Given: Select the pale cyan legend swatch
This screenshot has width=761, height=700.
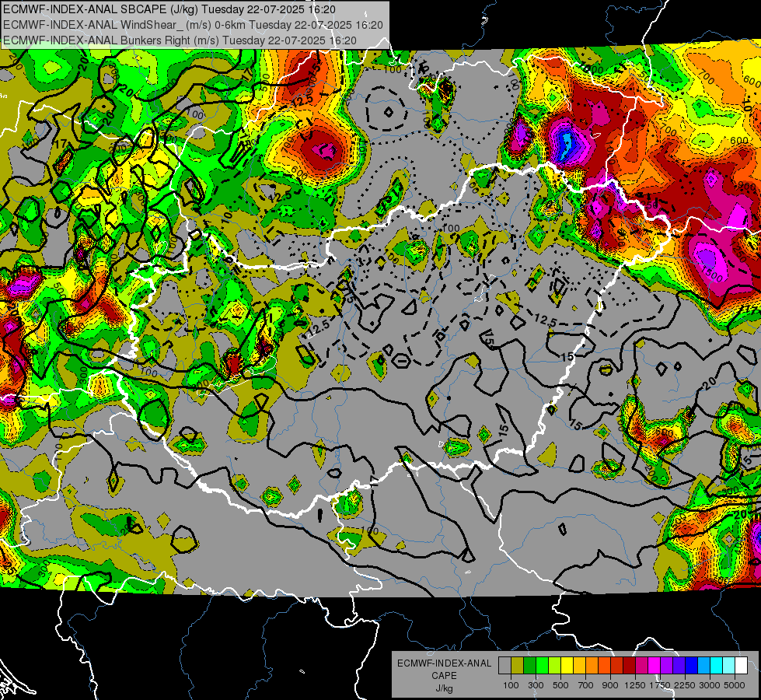Looking at the screenshot, I should pyautogui.click(x=728, y=666).
